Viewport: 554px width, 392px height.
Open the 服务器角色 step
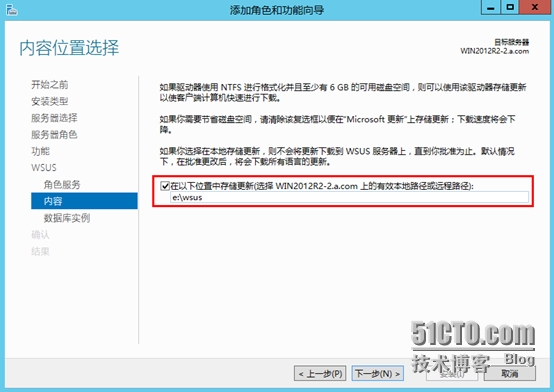54,135
